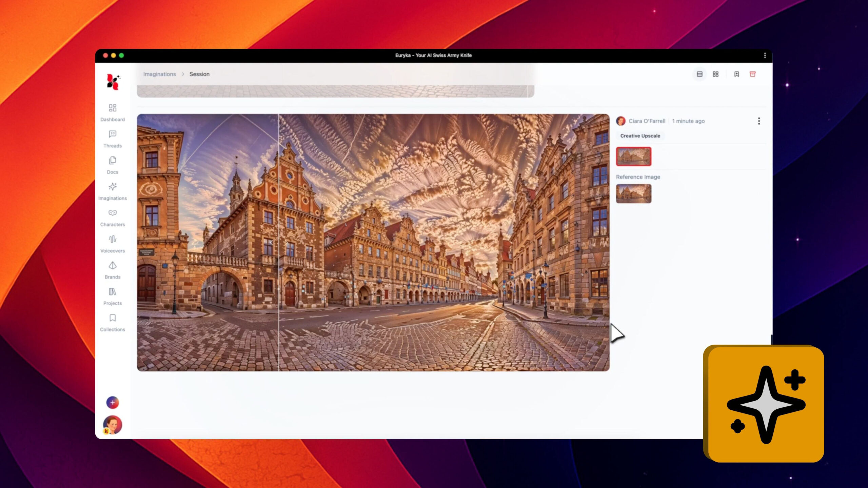Bookmark this session

pos(736,74)
